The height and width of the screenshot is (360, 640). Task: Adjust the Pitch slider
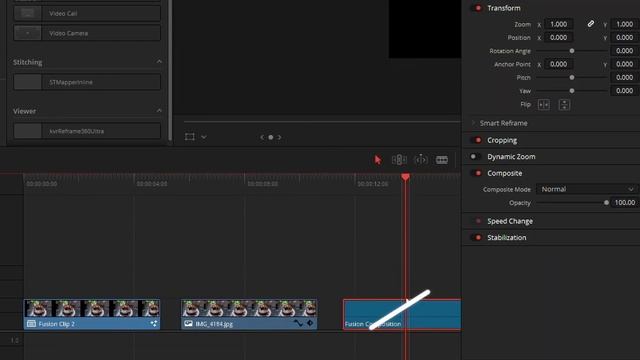click(x=571, y=78)
